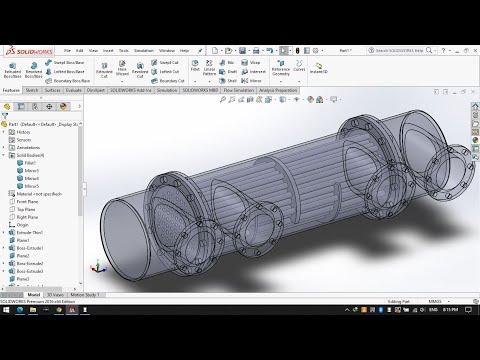This screenshot has width=480, height=360.
Task: Select the Front Plane in tree
Action: coord(23,202)
